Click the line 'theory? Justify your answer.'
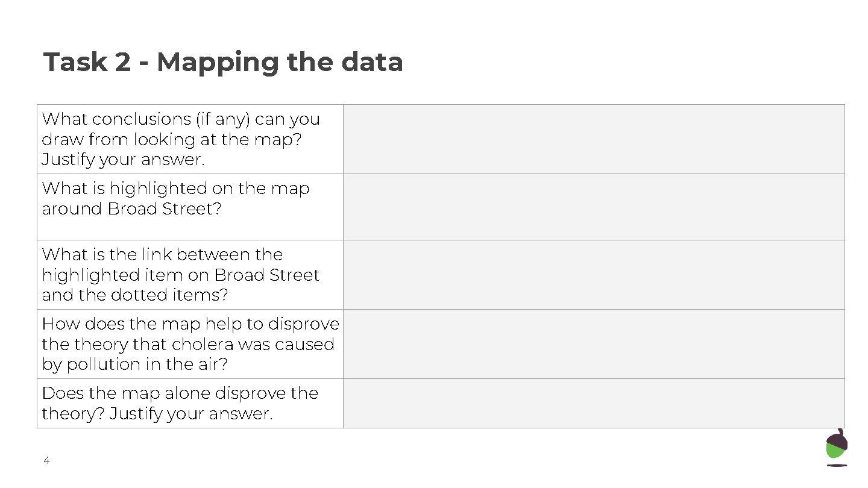Image resolution: width=868 pixels, height=488 pixels. [157, 414]
